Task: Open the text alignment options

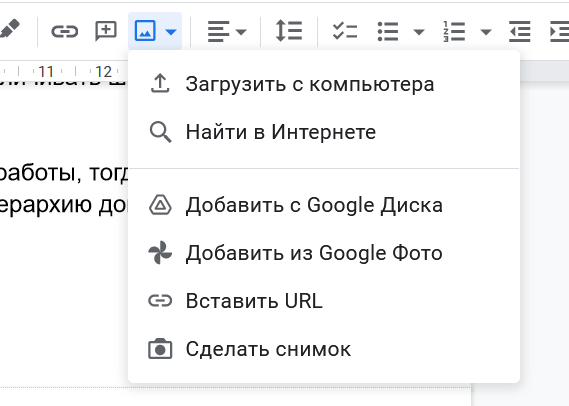Action: click(x=218, y=31)
